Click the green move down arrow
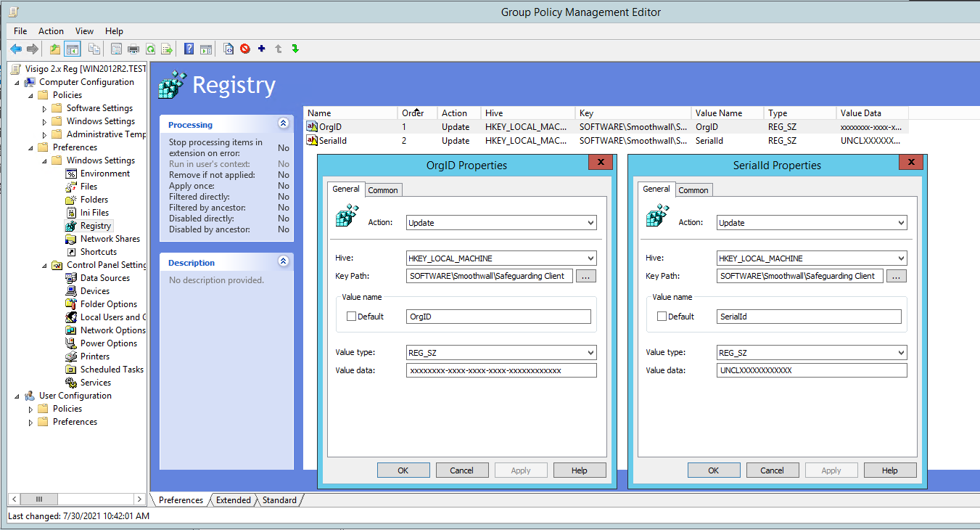Image resolution: width=980 pixels, height=530 pixels. coord(295,49)
